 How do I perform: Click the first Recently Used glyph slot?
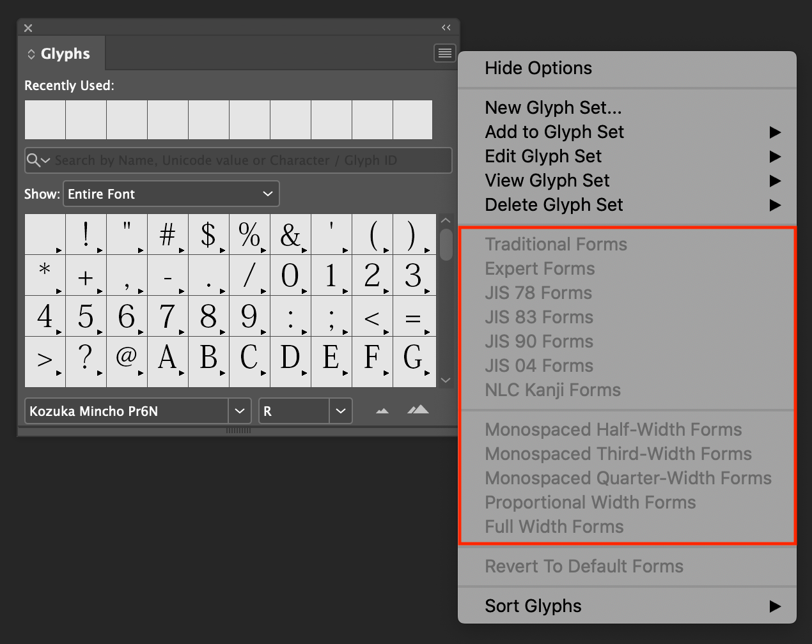point(45,119)
